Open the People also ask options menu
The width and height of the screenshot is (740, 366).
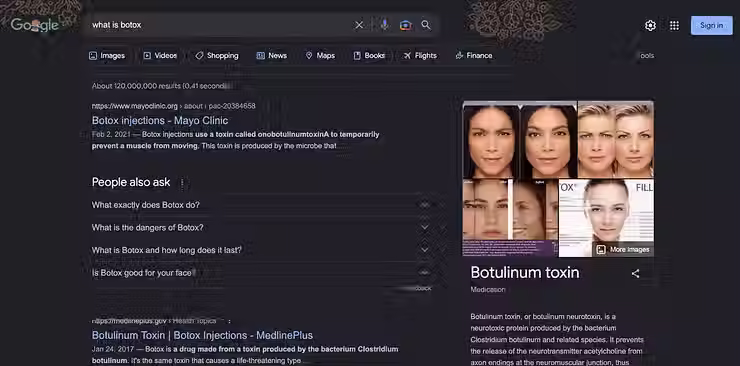pos(182,183)
